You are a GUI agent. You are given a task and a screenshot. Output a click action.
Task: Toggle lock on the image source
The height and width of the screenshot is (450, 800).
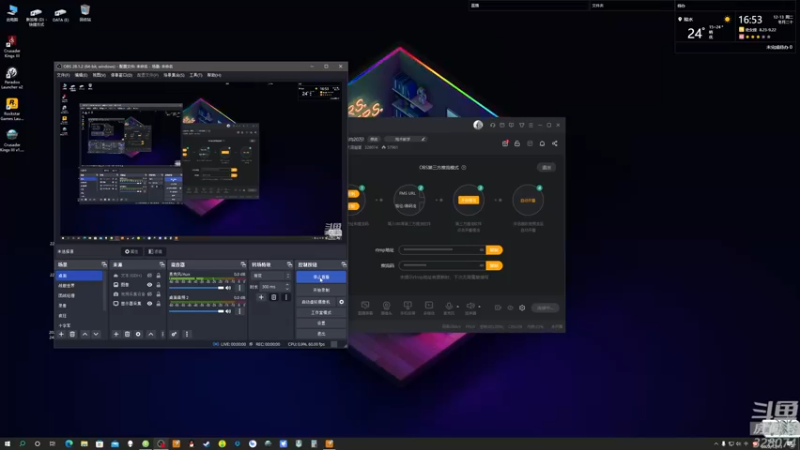click(158, 285)
